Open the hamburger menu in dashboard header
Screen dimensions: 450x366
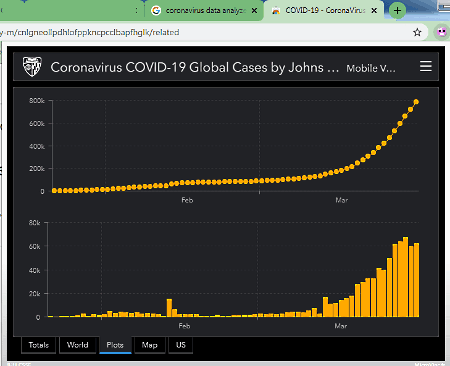[426, 66]
